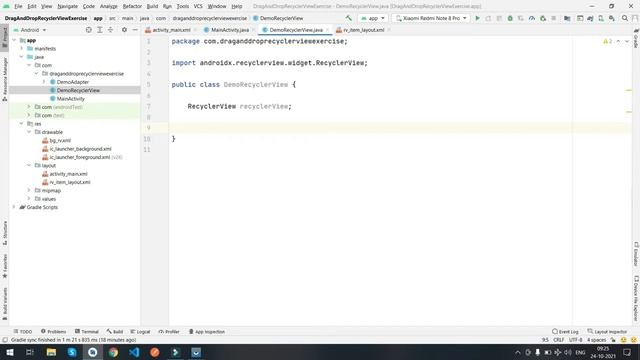Click tool window quick access button in status bar
Viewport: 640px width, 360px height.
tap(4, 340)
